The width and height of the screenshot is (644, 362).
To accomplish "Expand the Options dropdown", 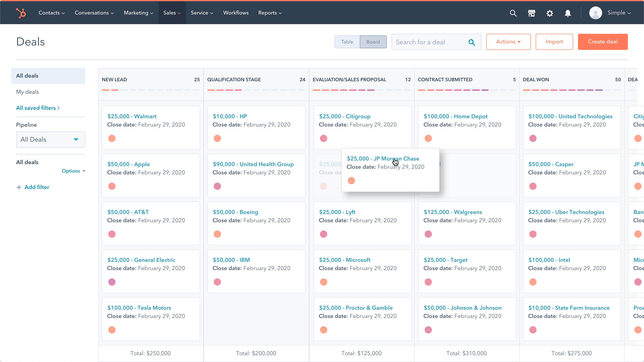I will pyautogui.click(x=73, y=171).
